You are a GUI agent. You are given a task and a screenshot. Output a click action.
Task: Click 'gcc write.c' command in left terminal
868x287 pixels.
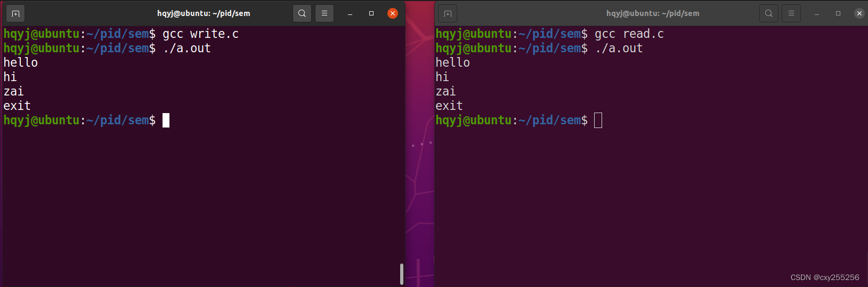click(x=200, y=34)
